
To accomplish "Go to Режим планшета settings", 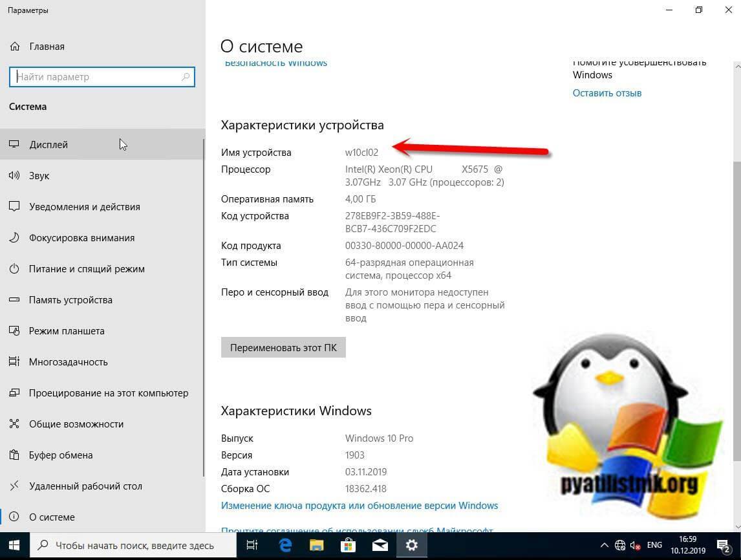I will pos(67,331).
